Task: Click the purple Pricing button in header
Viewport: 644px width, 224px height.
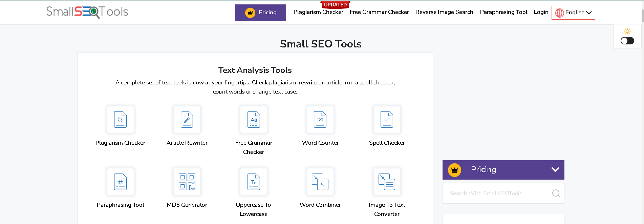Action: [261, 13]
